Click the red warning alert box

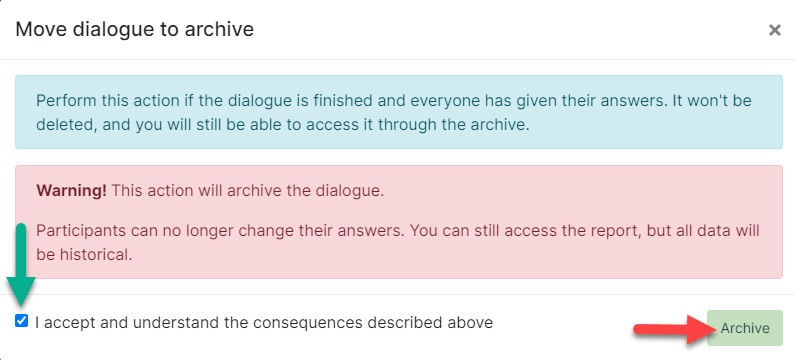(x=399, y=222)
